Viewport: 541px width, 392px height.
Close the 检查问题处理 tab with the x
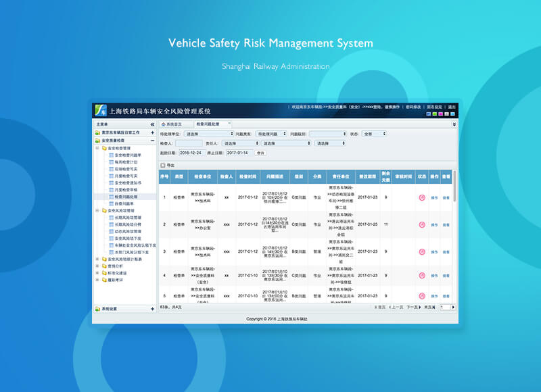coord(229,124)
